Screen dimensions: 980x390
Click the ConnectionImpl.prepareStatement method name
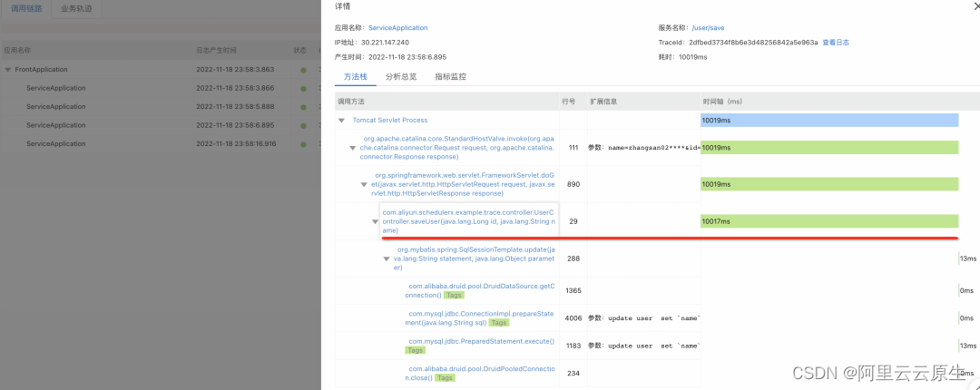(x=479, y=318)
